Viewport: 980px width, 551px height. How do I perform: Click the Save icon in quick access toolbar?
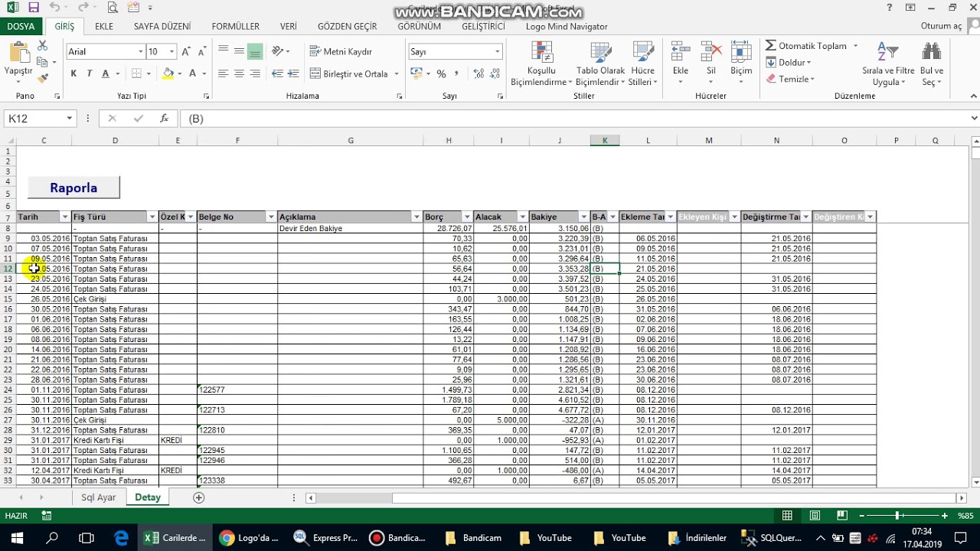[x=33, y=8]
